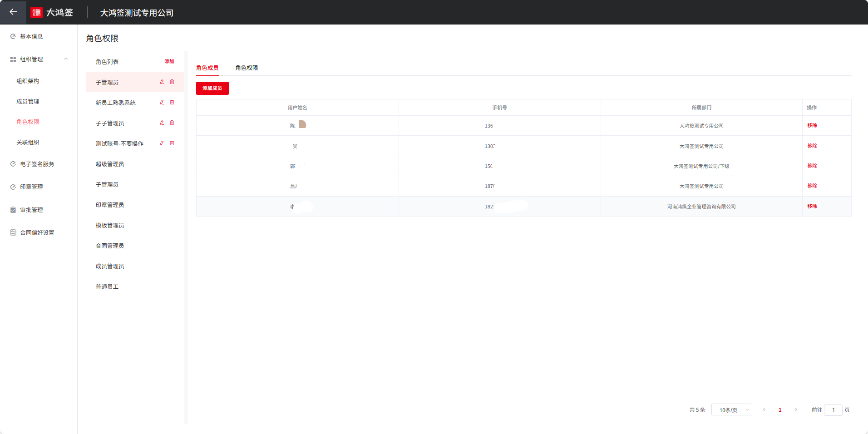
Task: Click 添加 link in role list header
Action: click(169, 62)
